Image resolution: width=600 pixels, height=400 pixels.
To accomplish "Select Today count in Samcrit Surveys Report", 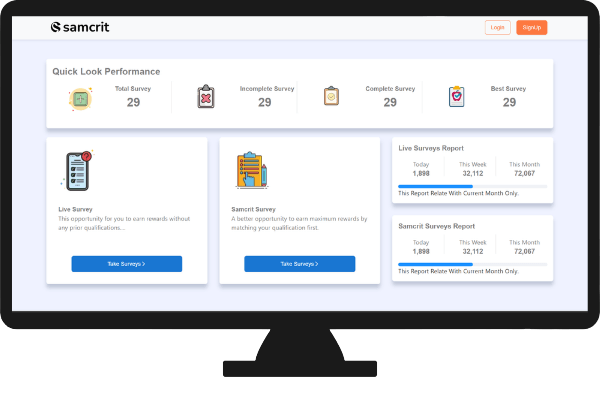I will [x=421, y=251].
